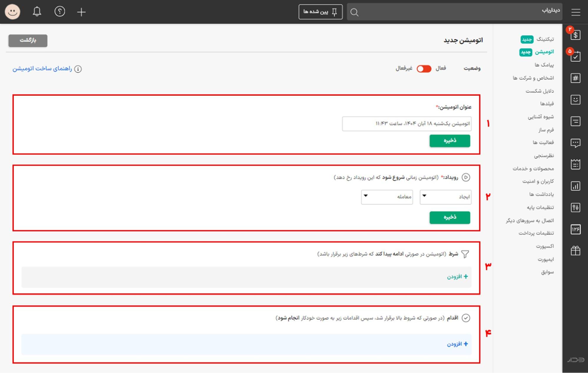Viewport: 588px width, 373px height.
Task: Click the notifications bell icon
Action: click(x=37, y=12)
